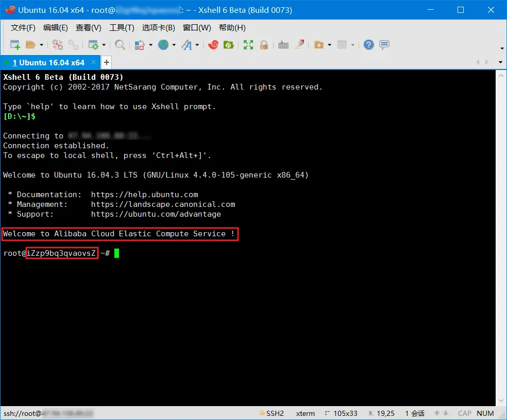Expand the color scheme dropdown arrow
The width and height of the screenshot is (507, 420).
tap(150, 45)
